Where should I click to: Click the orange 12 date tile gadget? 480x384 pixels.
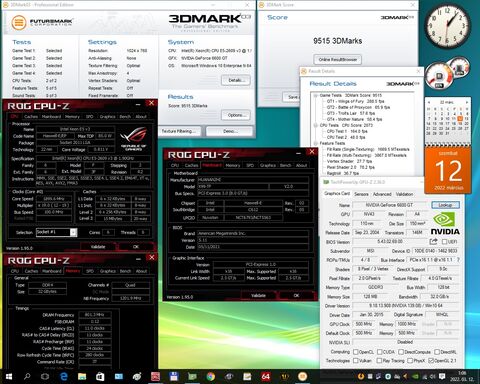coord(448,170)
